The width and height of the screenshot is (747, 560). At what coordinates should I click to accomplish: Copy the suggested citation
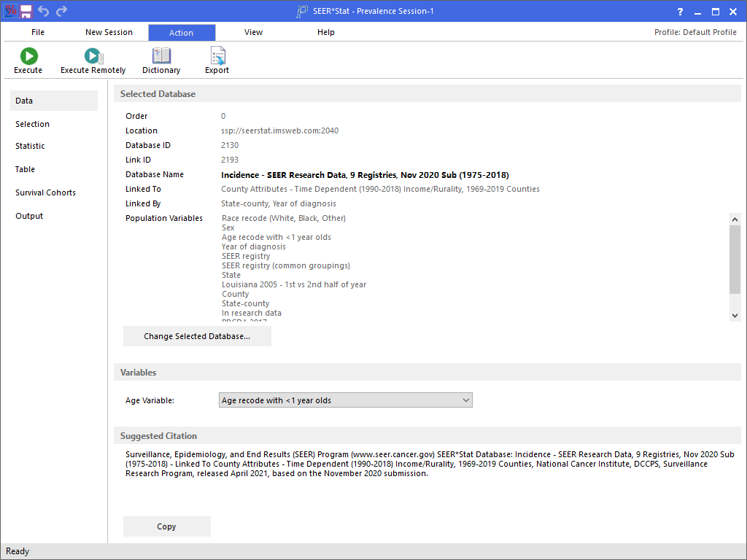click(166, 526)
